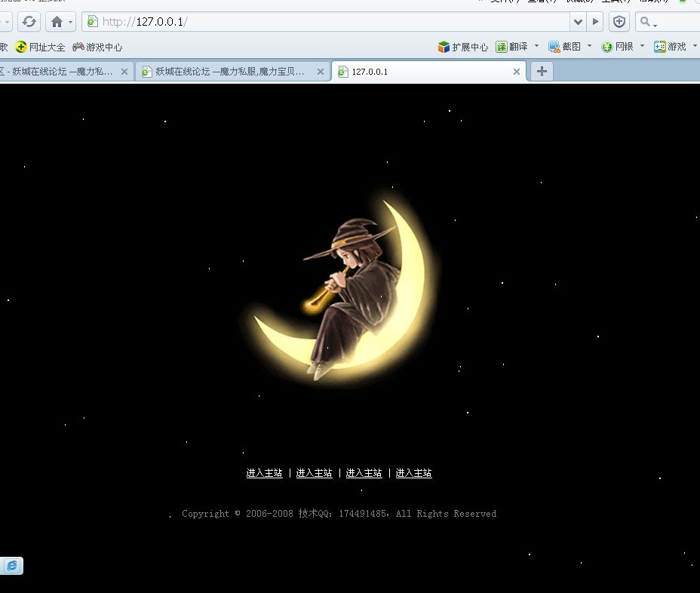The image size is (700, 593).
Task: Open 扩展中心 extension center
Action: (463, 47)
